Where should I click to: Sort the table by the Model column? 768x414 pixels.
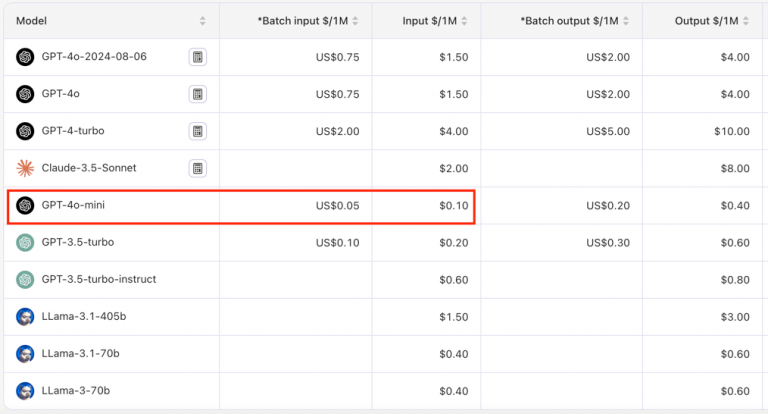coord(203,21)
